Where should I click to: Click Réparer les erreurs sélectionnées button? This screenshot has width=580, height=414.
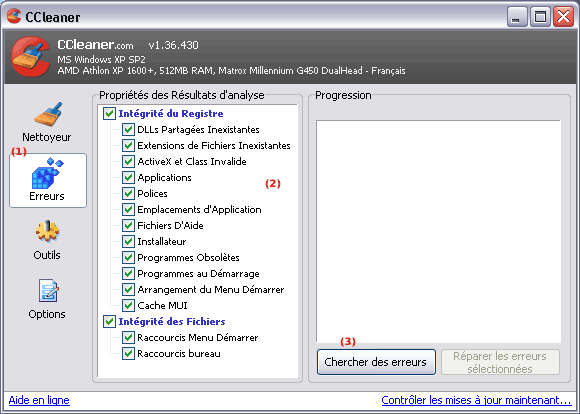[x=500, y=362]
